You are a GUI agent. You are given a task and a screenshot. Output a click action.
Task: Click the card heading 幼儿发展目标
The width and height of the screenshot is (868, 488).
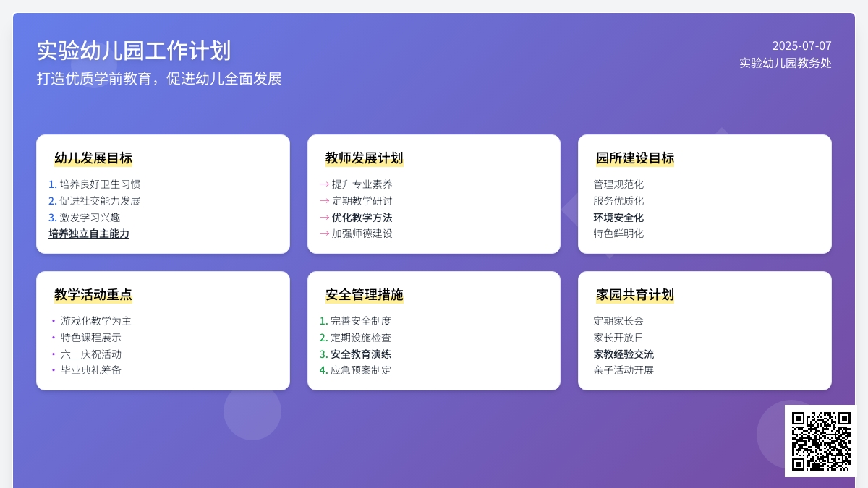tap(93, 158)
